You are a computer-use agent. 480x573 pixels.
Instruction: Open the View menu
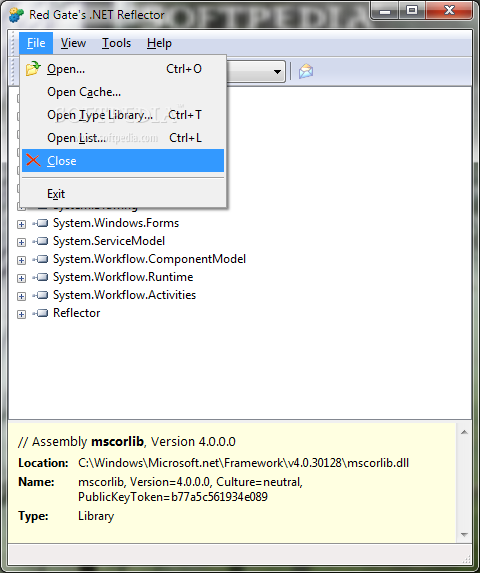point(73,43)
